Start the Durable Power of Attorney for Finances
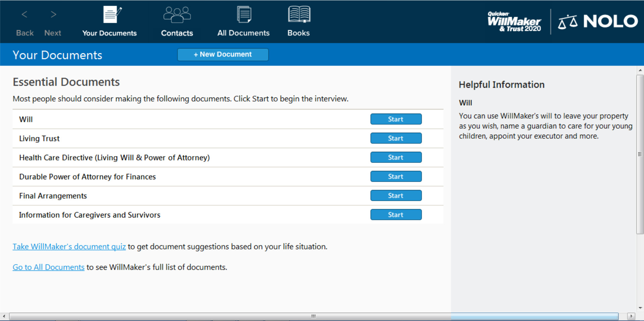 (x=396, y=176)
